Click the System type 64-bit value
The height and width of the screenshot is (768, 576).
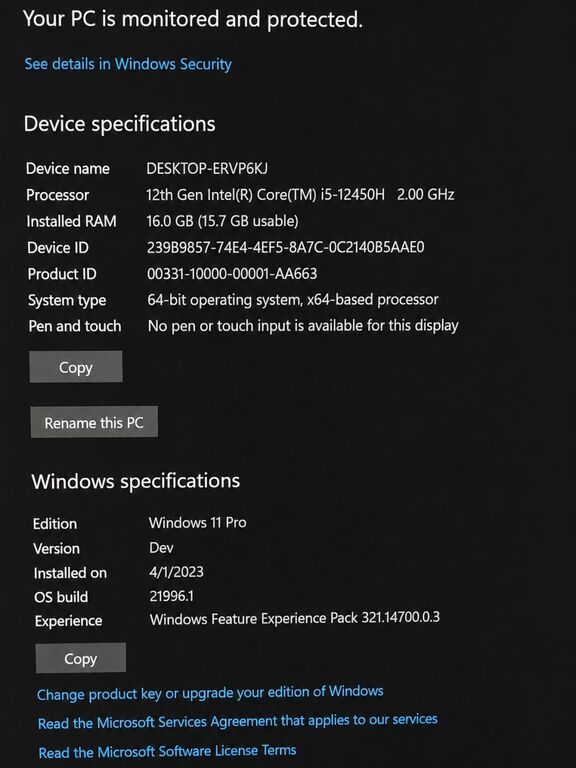(293, 299)
